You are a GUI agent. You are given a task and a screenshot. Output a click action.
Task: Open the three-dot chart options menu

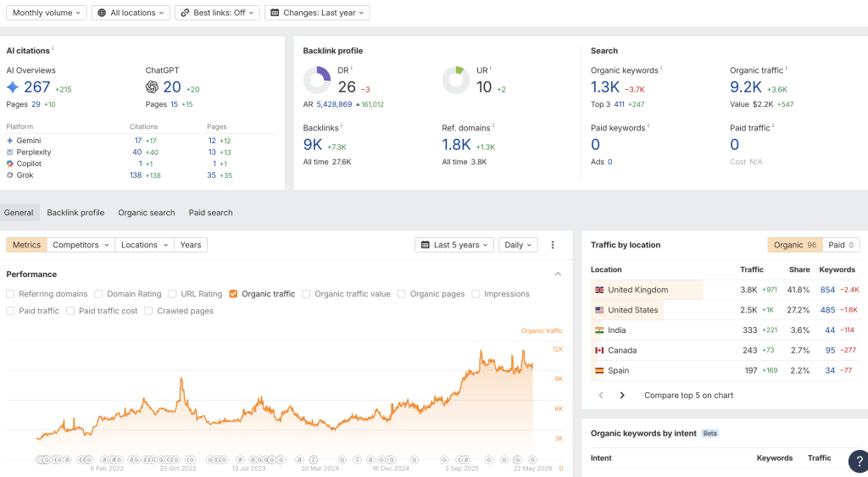[553, 245]
